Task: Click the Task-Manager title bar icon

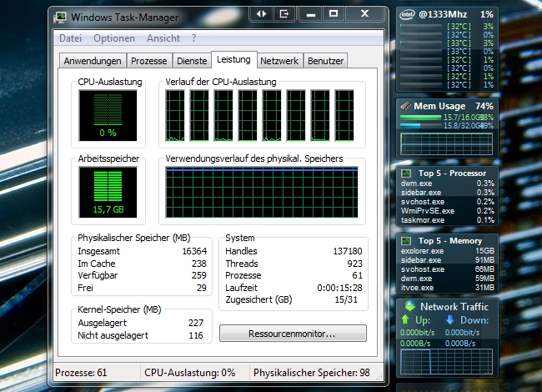Action: click(x=60, y=18)
